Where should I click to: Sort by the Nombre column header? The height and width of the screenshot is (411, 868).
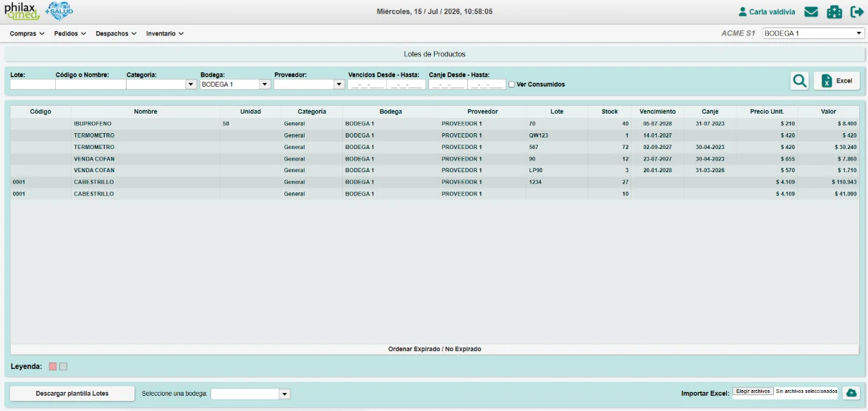click(145, 111)
